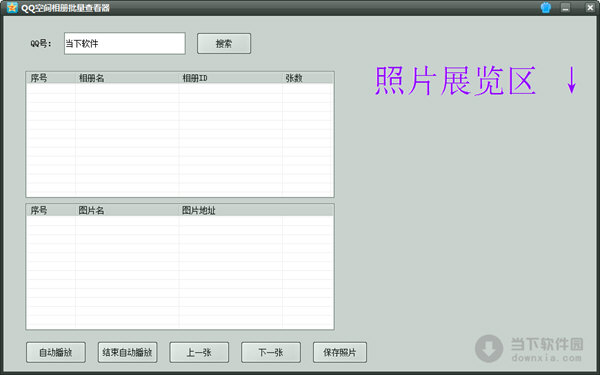Viewport: 600px width, 375px height.
Task: Stop slideshow with 结束自动播放 button
Action: 127,352
